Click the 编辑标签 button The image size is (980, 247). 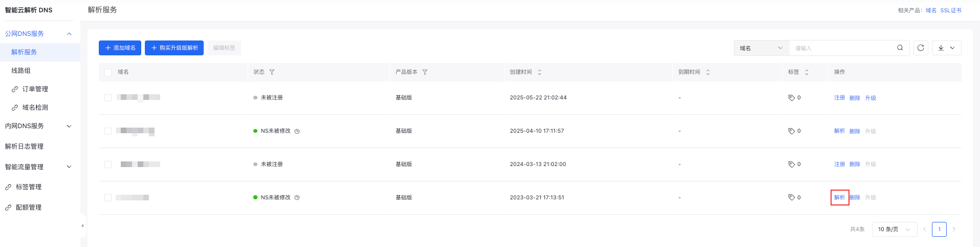[x=224, y=48]
